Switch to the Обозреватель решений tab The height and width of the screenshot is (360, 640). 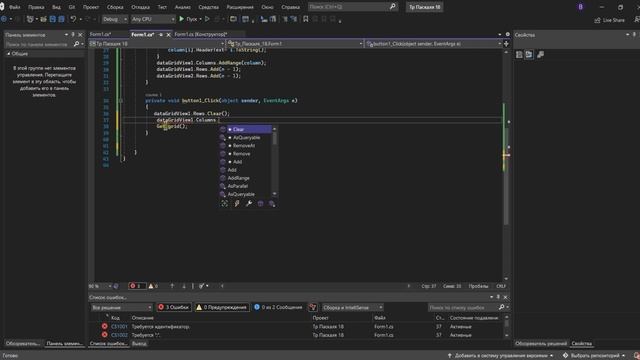click(541, 344)
